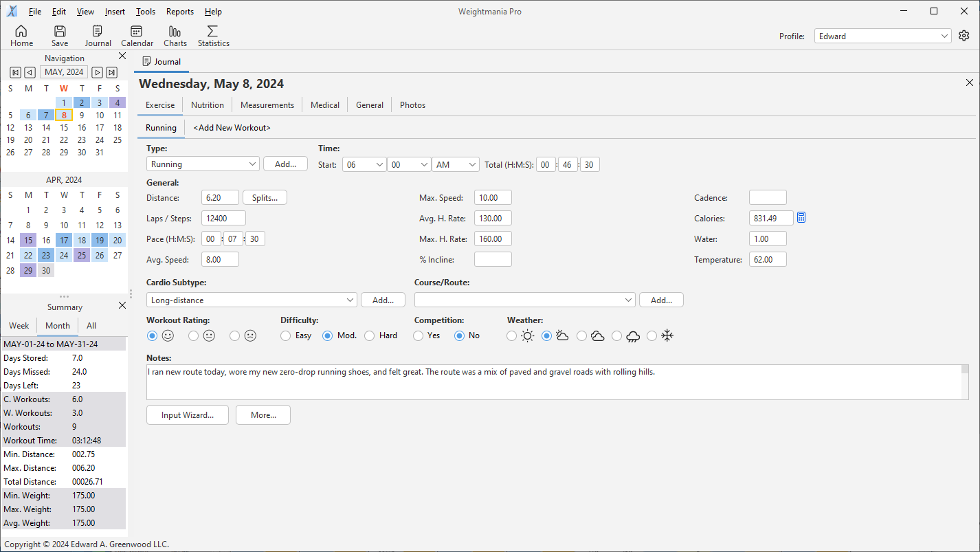980x552 pixels.
Task: Expand the Cardio Subtype dropdown
Action: pos(252,300)
